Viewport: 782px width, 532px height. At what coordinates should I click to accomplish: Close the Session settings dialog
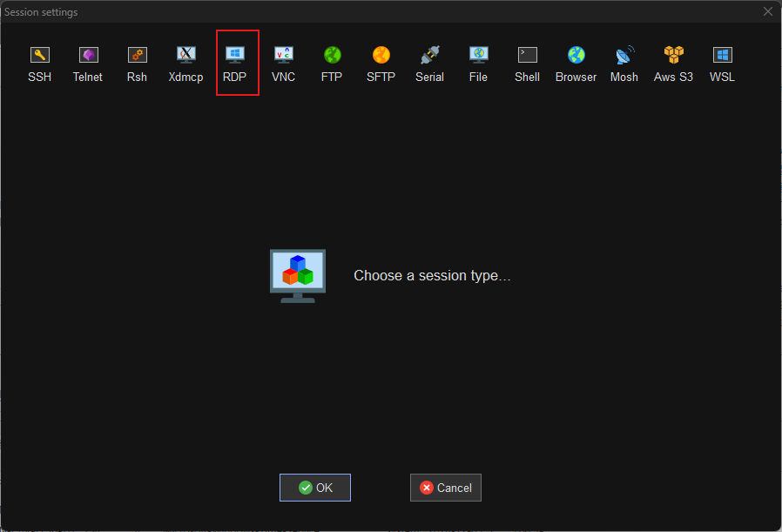(767, 11)
